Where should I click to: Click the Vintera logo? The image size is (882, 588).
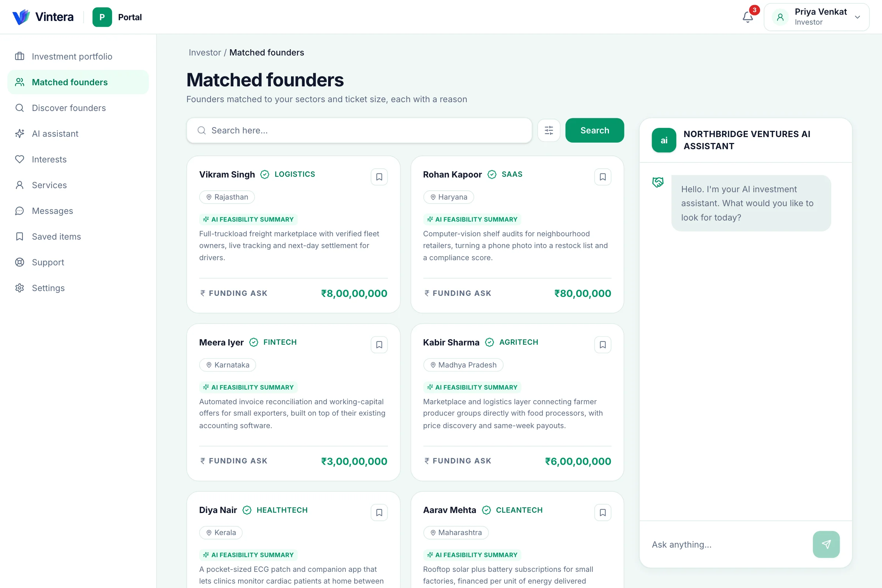coord(43,17)
